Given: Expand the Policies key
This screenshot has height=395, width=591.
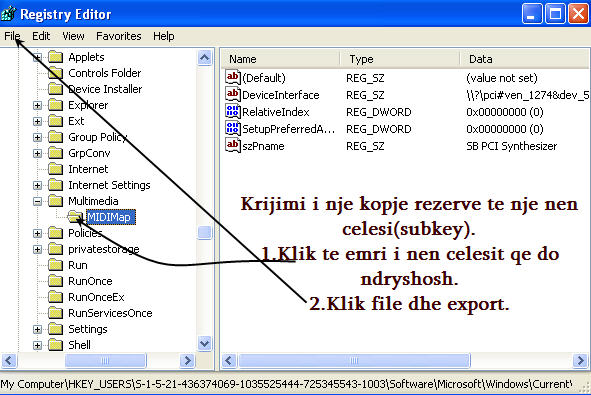Looking at the screenshot, I should coord(37,234).
